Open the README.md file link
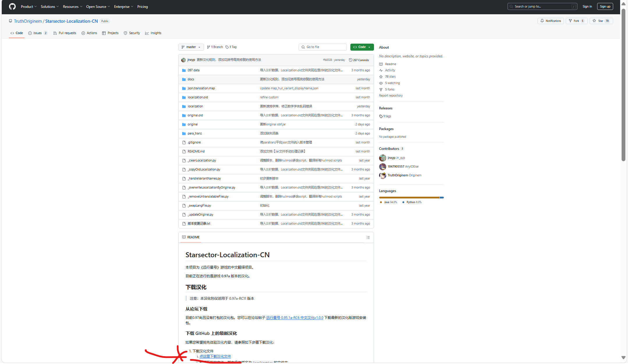 click(196, 151)
